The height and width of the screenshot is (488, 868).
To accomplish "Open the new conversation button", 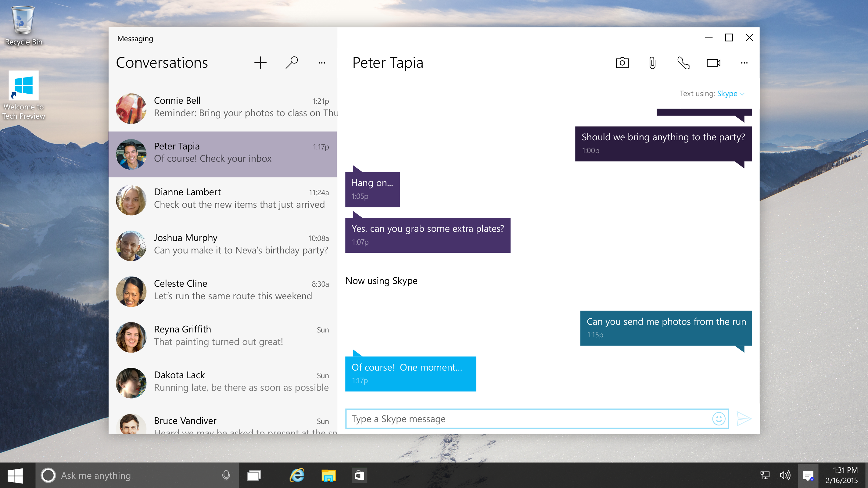I will click(259, 62).
